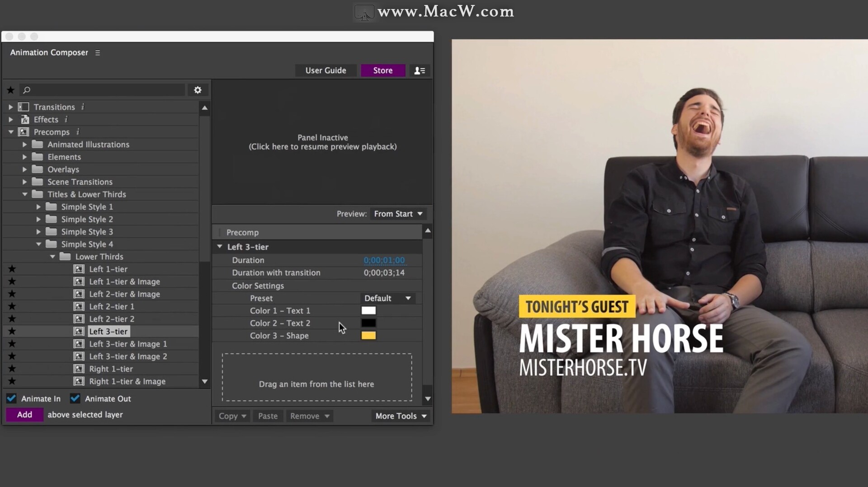
Task: Select the Left 3-tier & Image 2 item
Action: pyautogui.click(x=128, y=356)
